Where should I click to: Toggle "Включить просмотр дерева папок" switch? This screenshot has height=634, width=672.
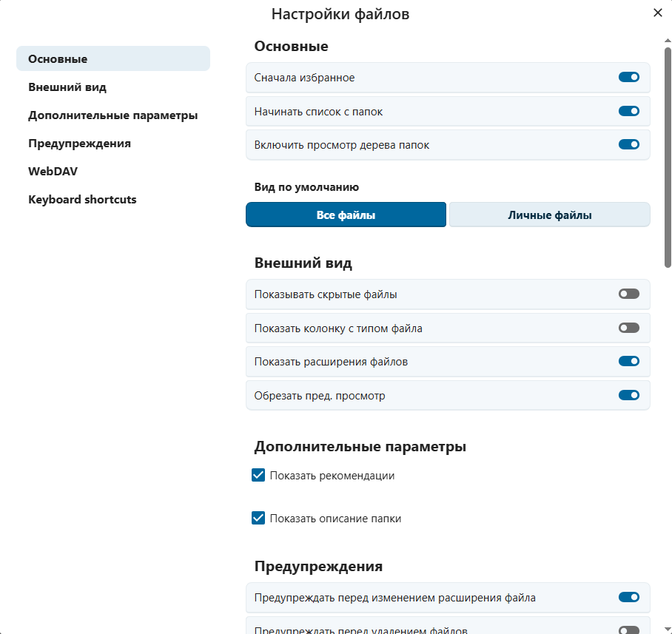coord(628,145)
